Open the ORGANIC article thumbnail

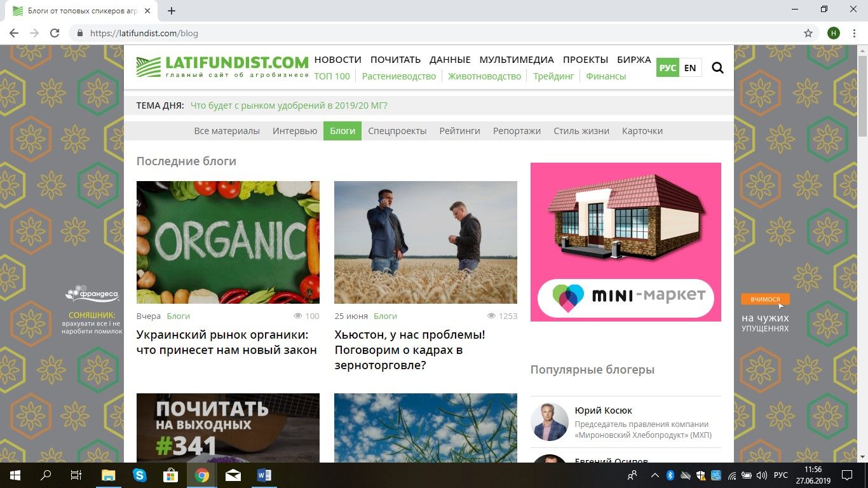coord(228,242)
